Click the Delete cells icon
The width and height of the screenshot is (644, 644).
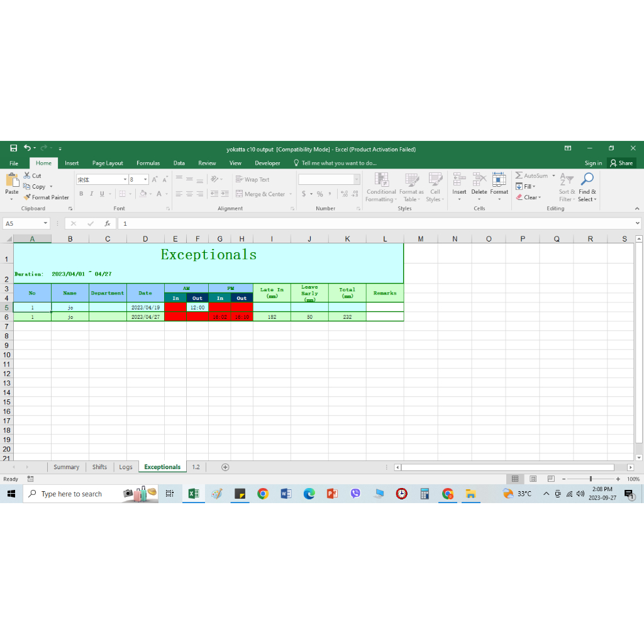click(x=479, y=180)
